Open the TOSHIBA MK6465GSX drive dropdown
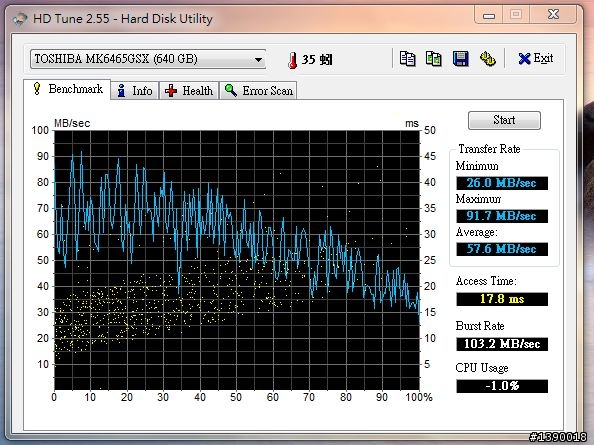This screenshot has height=445, width=594. (148, 59)
